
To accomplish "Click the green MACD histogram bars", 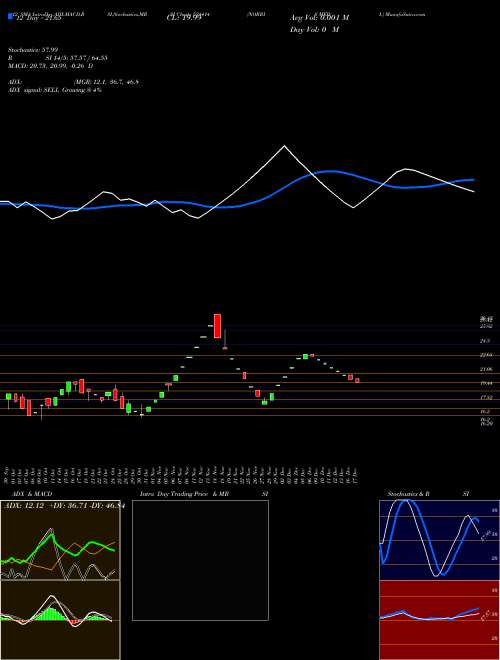I will [x=51, y=614].
